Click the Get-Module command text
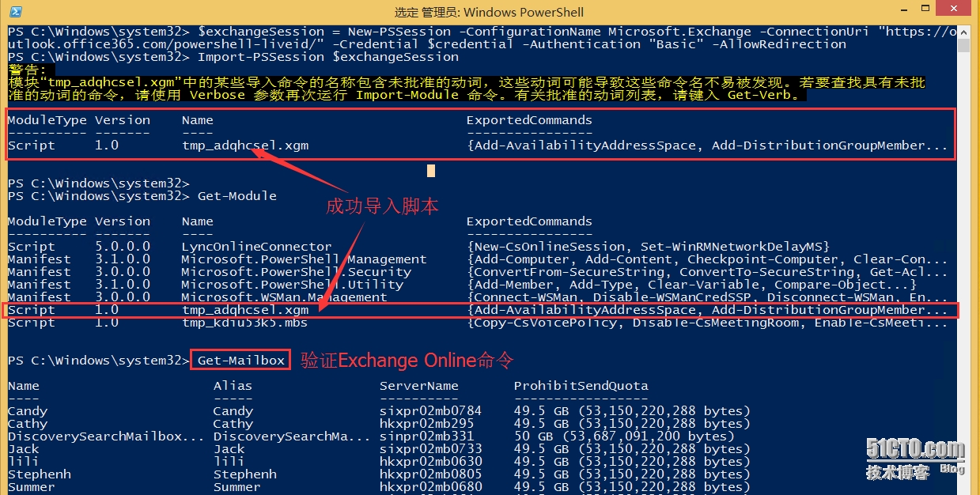The height and width of the screenshot is (495, 980). [236, 196]
